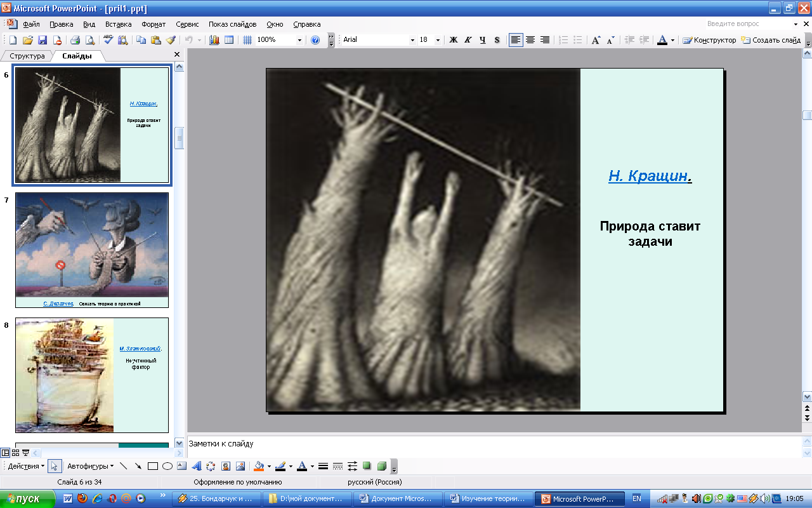812x508 pixels.
Task: Open a file with the folder icon
Action: (x=28, y=40)
